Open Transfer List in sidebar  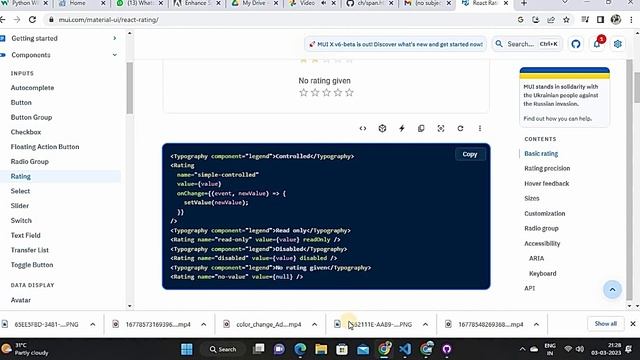(29, 250)
